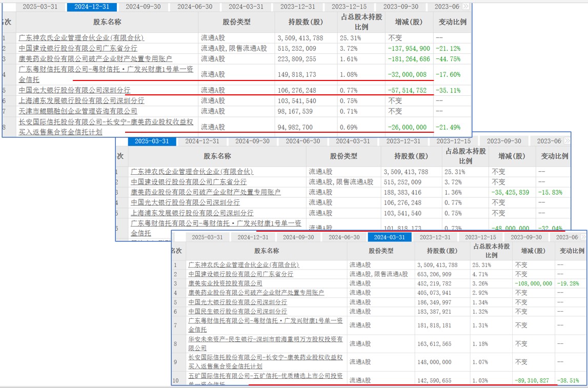Open 中国光大银行深圳分行 link in the middle table
588x388 pixels.
tap(185, 203)
